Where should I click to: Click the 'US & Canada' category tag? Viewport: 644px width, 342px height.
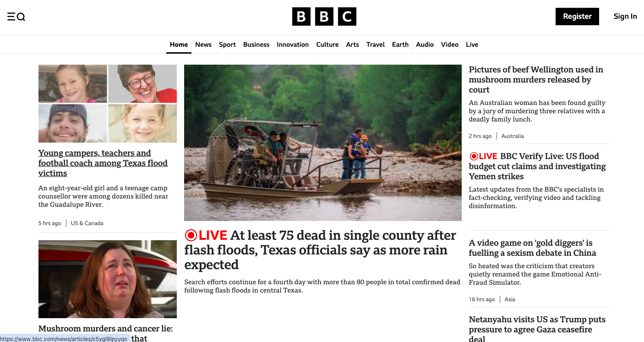tap(87, 223)
